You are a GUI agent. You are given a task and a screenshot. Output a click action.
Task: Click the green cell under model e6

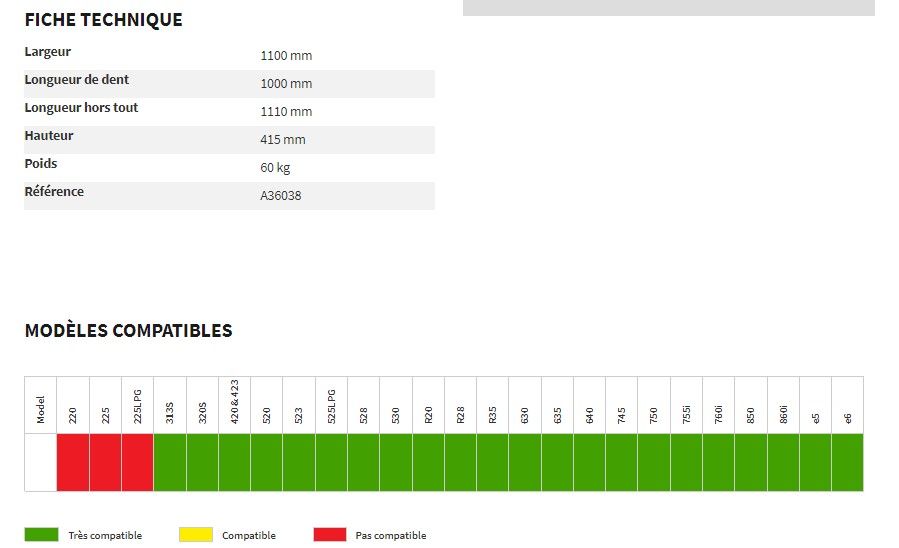847,462
